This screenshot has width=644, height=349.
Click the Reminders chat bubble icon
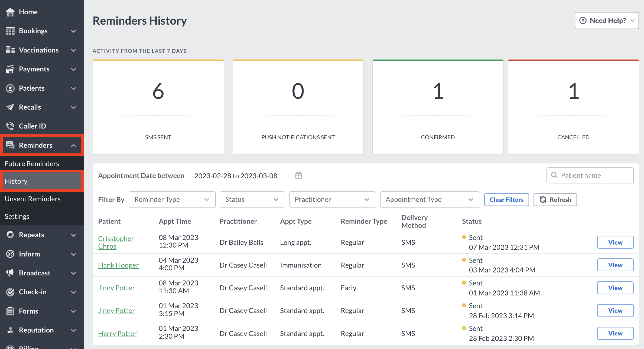[x=10, y=145]
